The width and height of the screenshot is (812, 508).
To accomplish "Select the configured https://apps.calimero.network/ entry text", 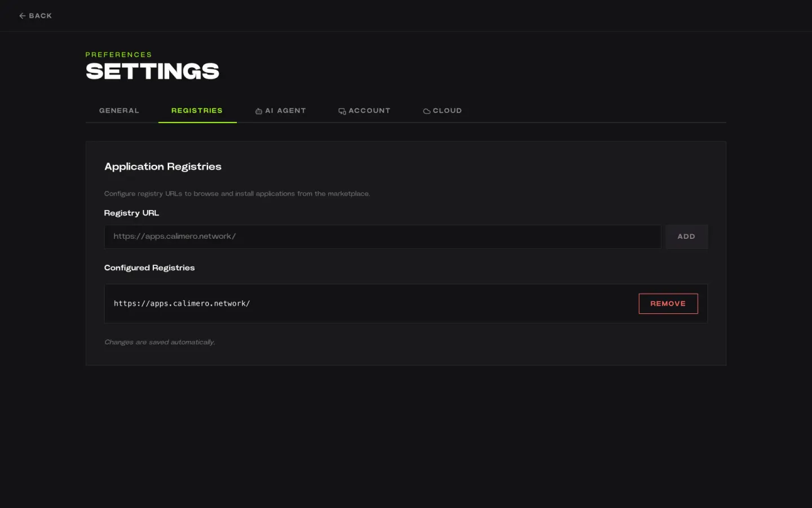I will 182,304.
